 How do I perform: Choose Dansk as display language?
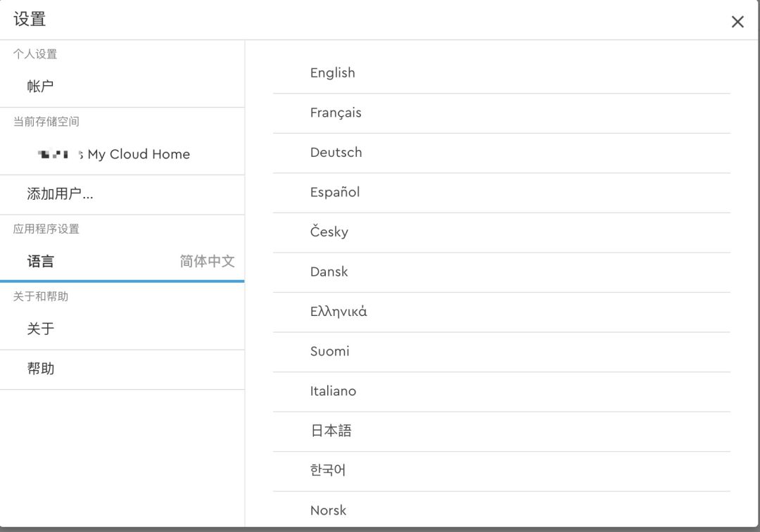329,272
